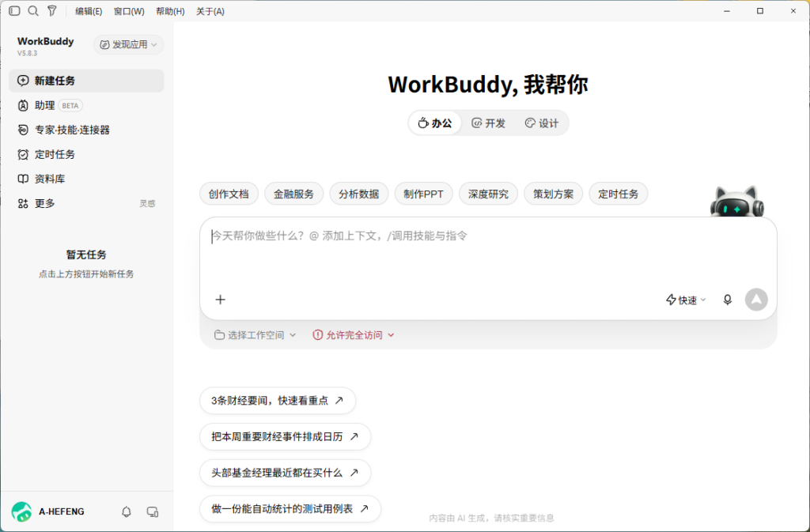Screen dimensions: 810x532
Task: Toggle the sidebar panel icon
Action: coord(14,11)
